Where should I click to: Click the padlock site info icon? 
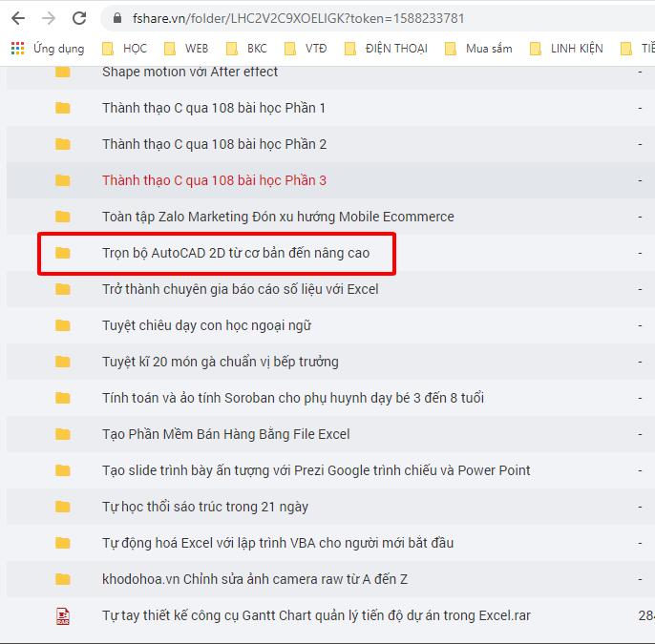[117, 18]
